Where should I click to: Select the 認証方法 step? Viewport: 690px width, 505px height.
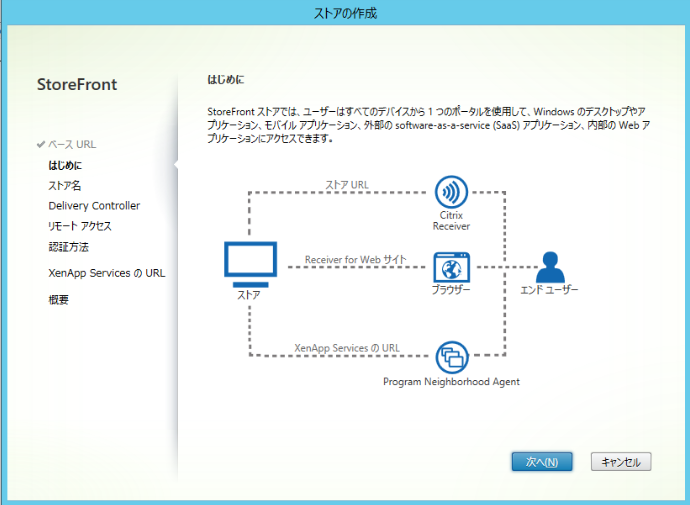pos(68,247)
